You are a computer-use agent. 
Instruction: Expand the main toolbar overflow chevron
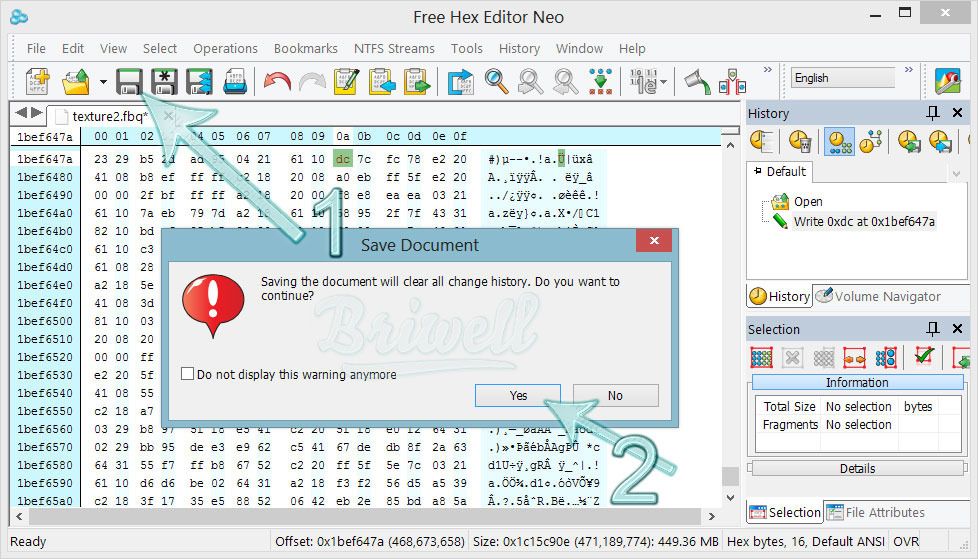768,69
